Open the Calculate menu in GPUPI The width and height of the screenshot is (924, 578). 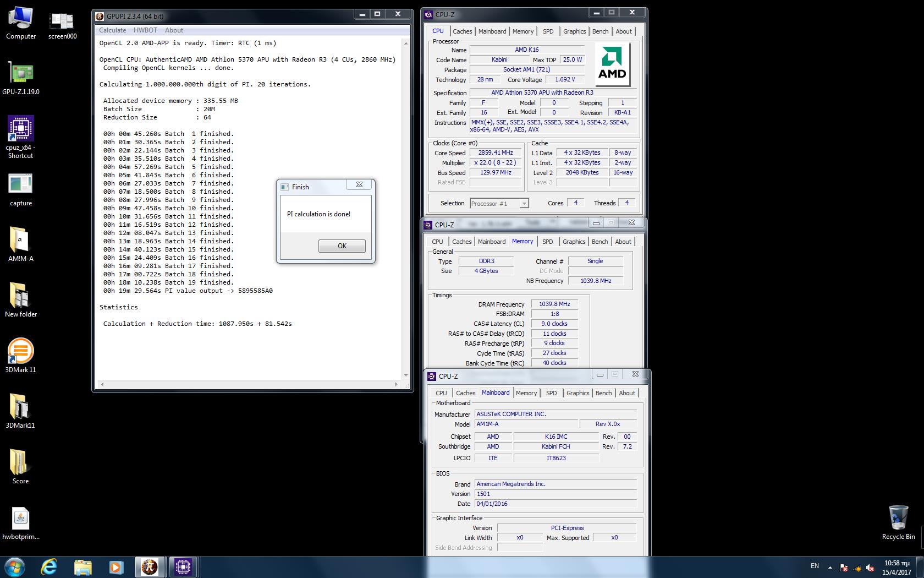(112, 30)
